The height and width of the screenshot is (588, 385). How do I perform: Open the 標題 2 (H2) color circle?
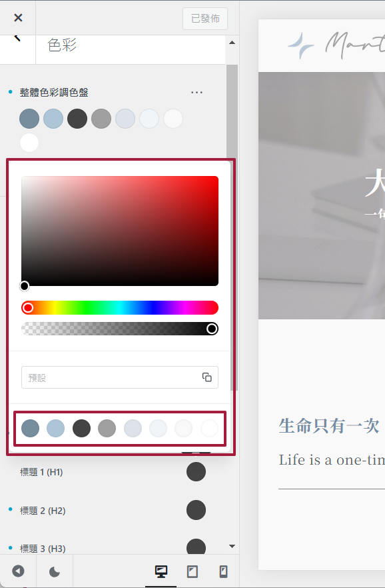tap(196, 510)
